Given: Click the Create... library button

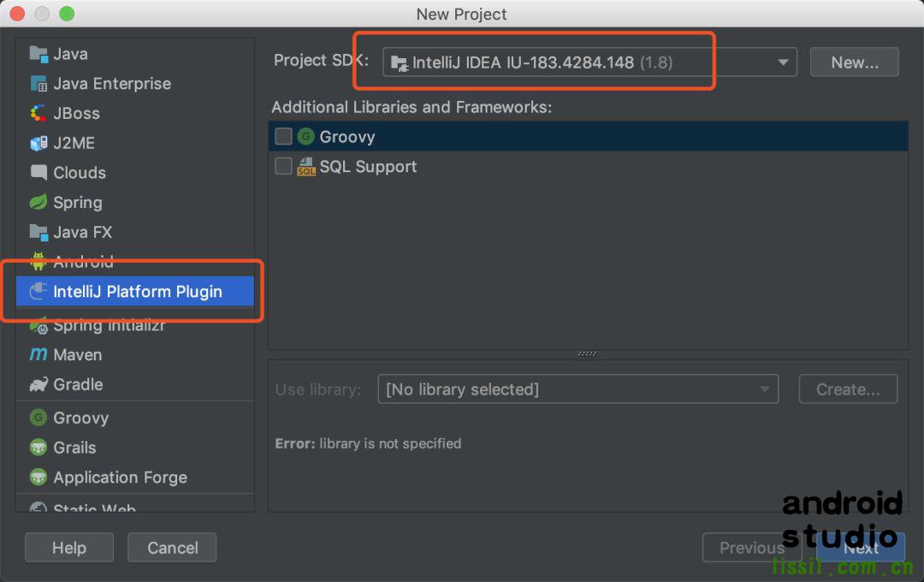Looking at the screenshot, I should coord(848,389).
